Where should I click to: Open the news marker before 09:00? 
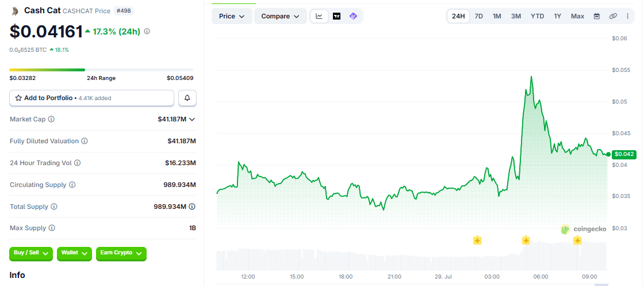click(577, 241)
